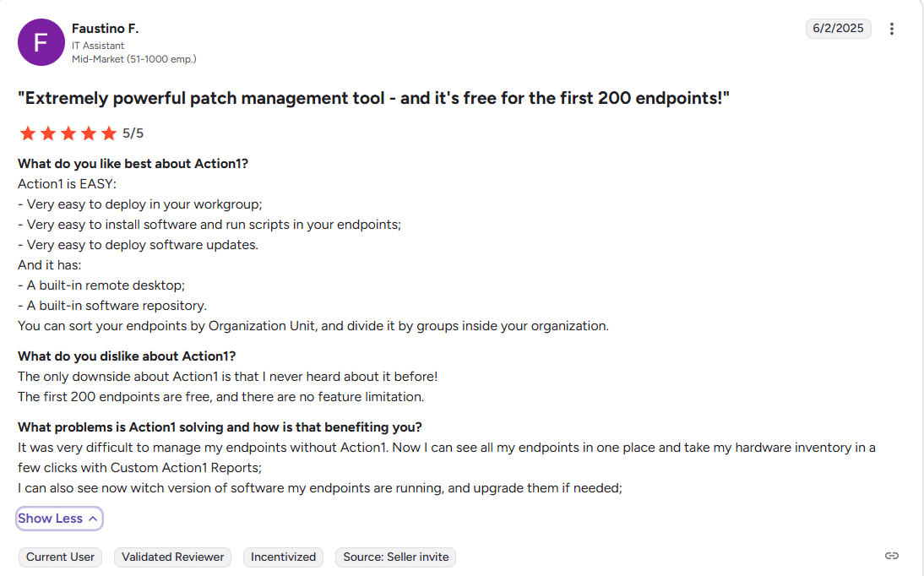Image resolution: width=924 pixels, height=576 pixels.
Task: Collapse the review with Show Less
Action: click(x=59, y=519)
